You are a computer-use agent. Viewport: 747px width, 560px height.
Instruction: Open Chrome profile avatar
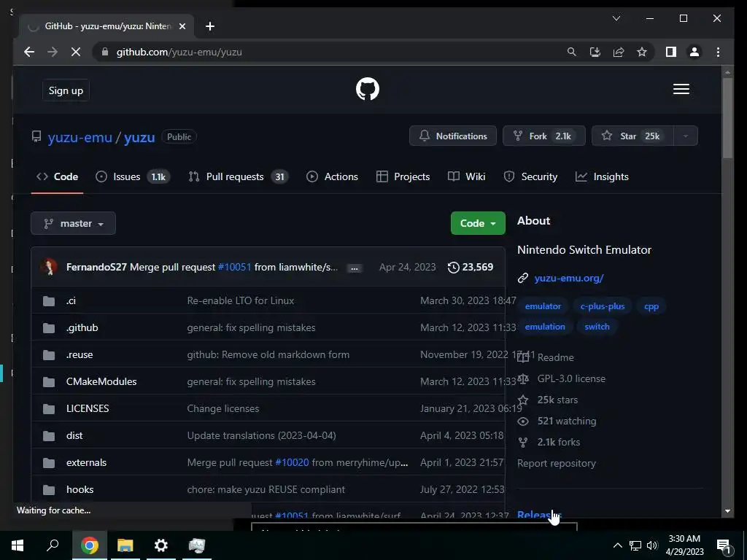point(694,52)
